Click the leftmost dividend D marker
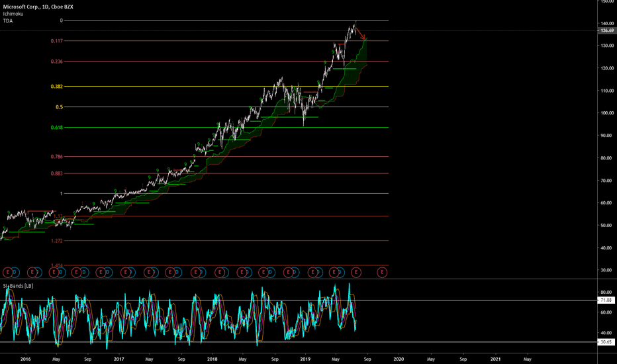Screen dimensions: 617x364 (x=15, y=272)
